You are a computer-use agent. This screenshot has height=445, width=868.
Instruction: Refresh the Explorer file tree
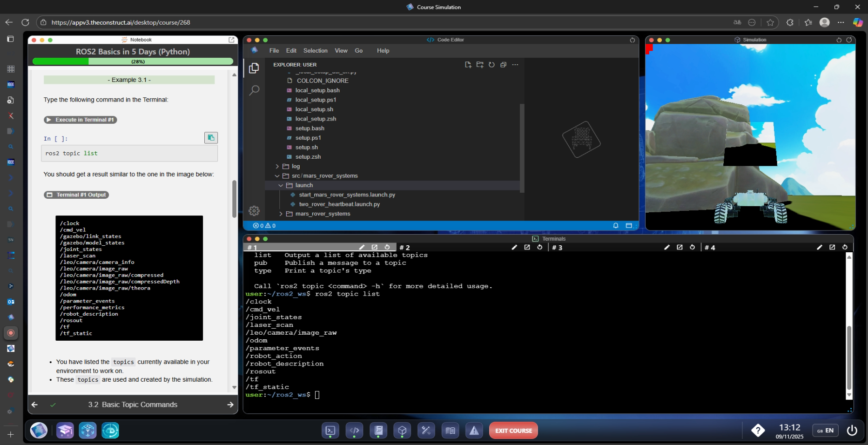[x=491, y=65]
